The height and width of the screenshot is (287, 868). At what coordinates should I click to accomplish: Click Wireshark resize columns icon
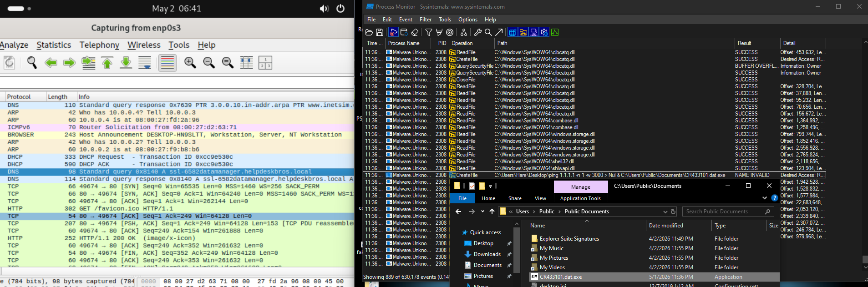pos(246,62)
